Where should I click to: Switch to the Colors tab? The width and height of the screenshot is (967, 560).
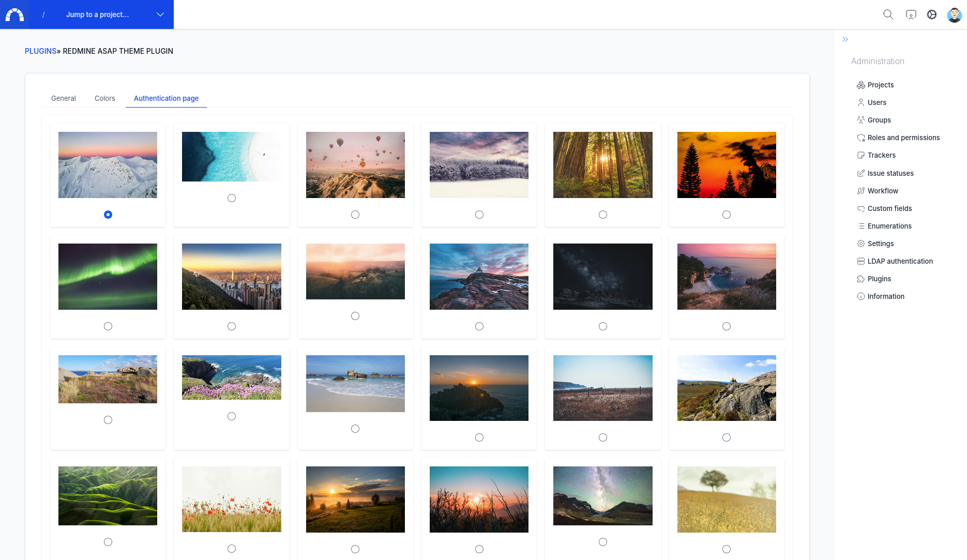tap(104, 98)
